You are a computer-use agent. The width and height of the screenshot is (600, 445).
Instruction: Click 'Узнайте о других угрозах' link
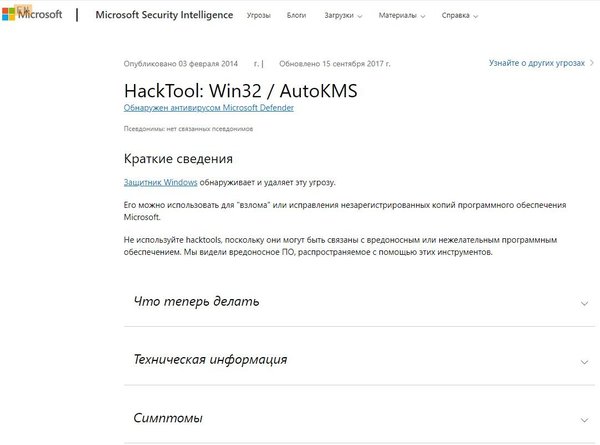tap(531, 62)
